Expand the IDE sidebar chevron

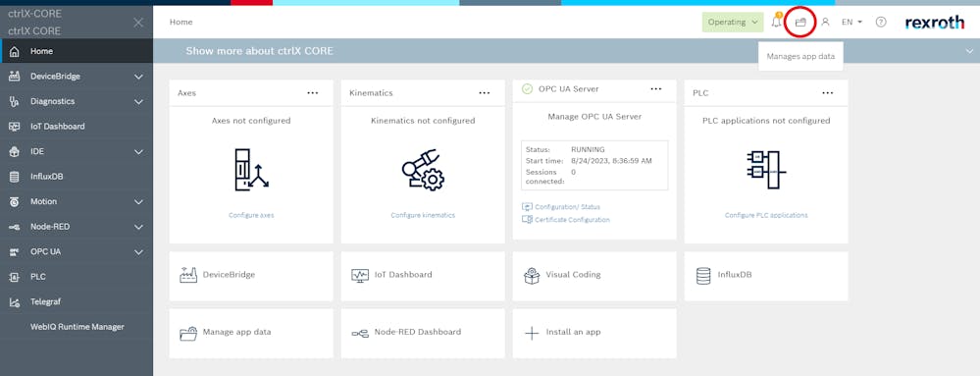tap(138, 152)
